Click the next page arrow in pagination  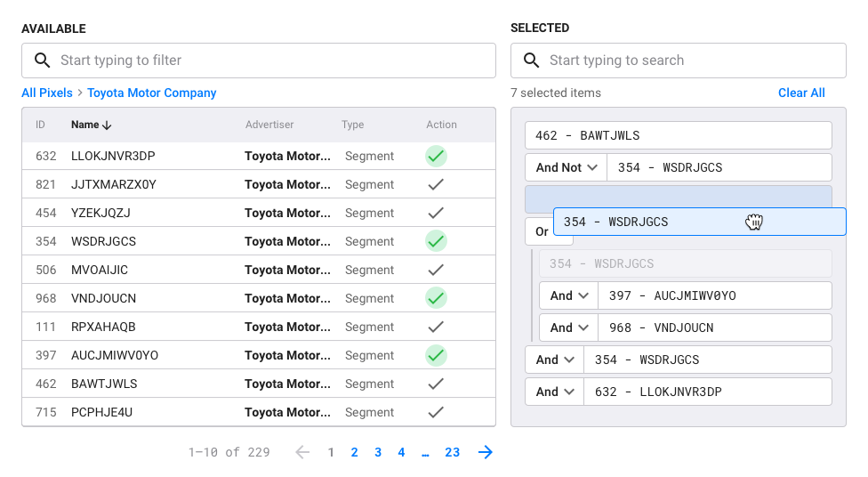coord(486,452)
